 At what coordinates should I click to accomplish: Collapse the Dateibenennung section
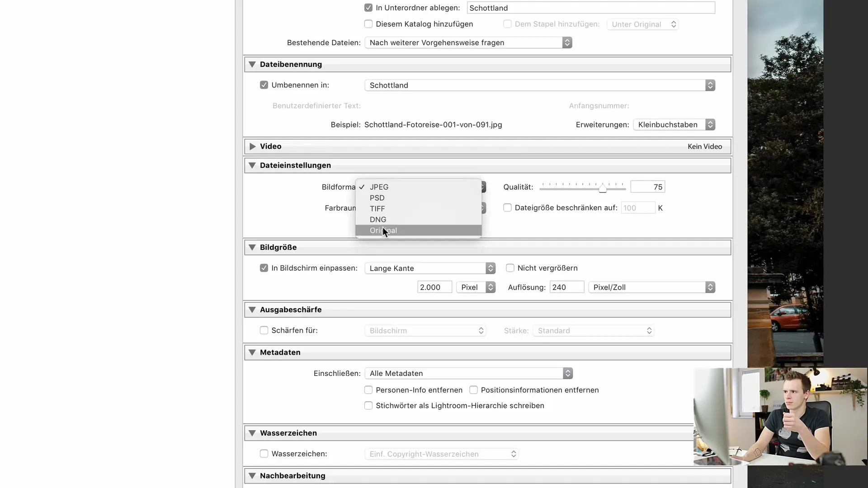click(x=252, y=64)
